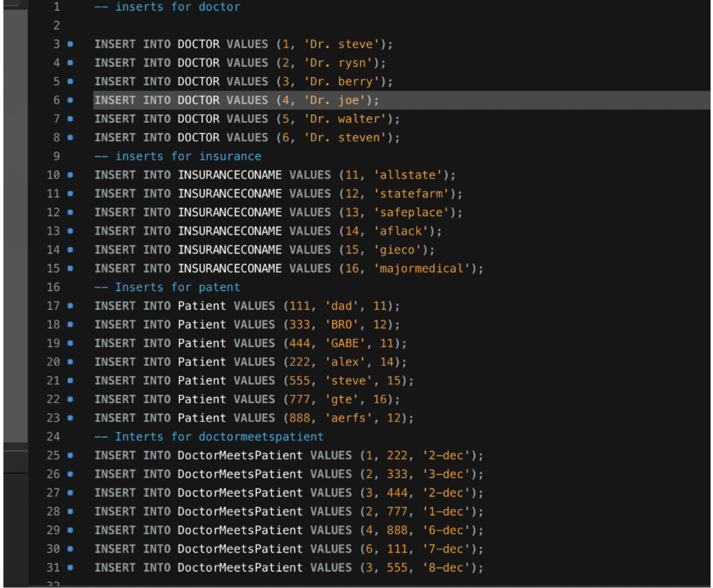The image size is (713, 588).
Task: Place cursor in the 'Dr. steve' string
Action: point(341,44)
